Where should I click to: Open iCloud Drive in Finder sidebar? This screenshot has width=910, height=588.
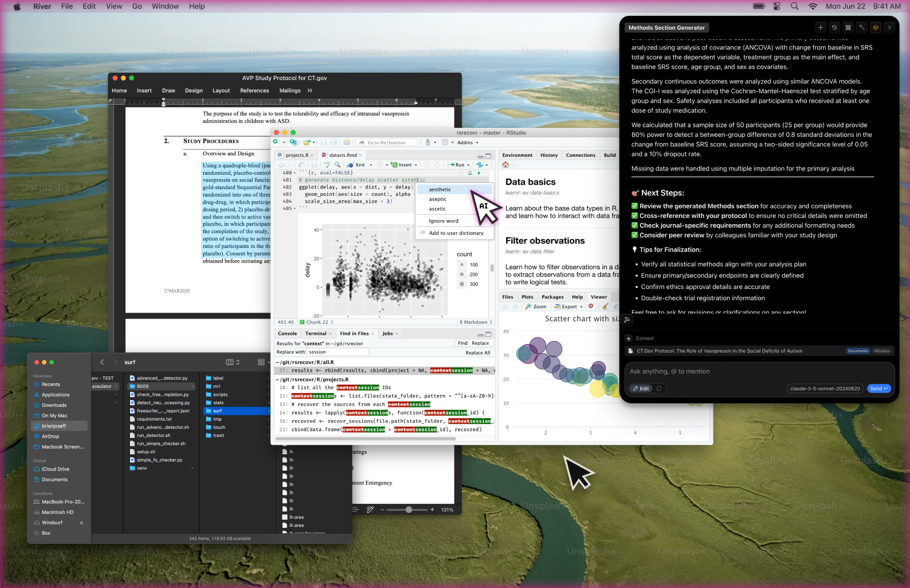(55, 469)
